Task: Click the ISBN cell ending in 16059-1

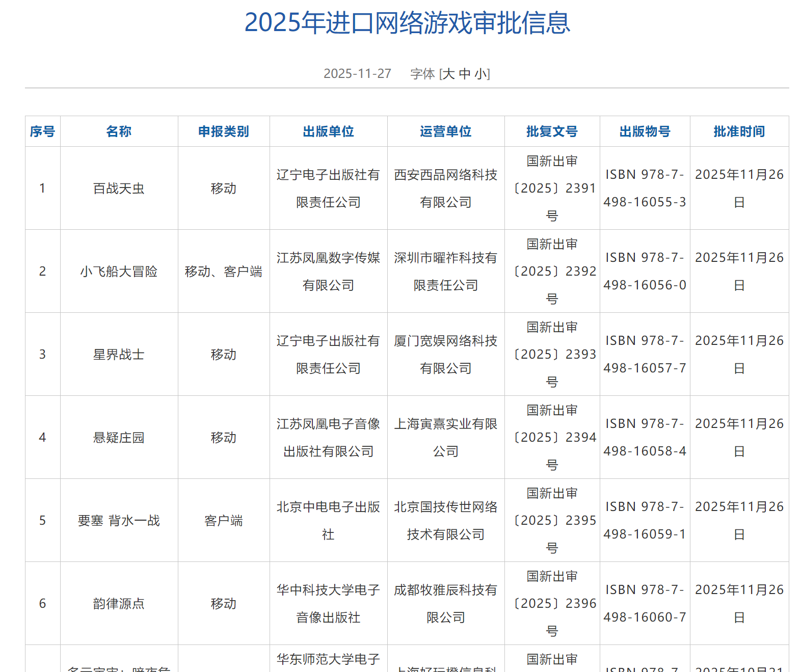Action: coord(645,521)
